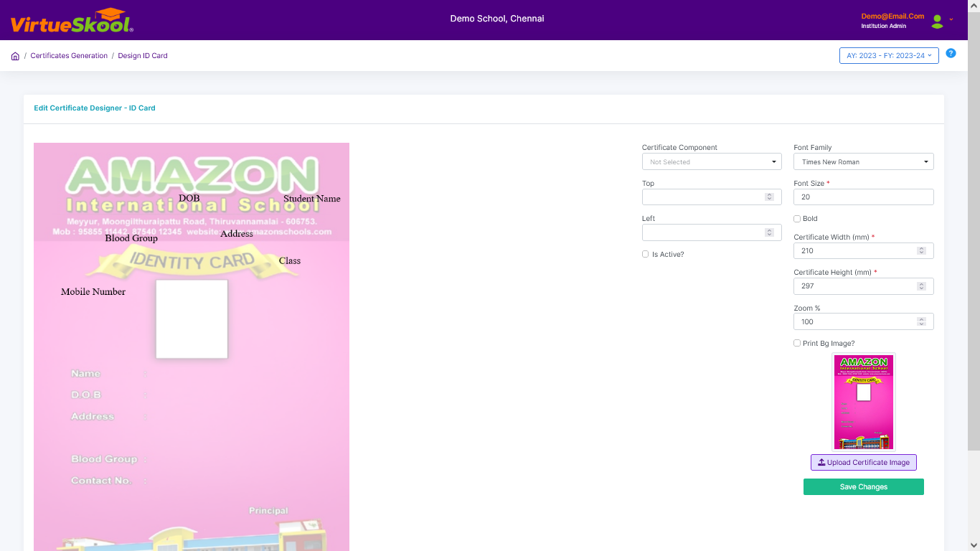Select the Address label on card
This screenshot has width=980, height=551.
tap(237, 234)
